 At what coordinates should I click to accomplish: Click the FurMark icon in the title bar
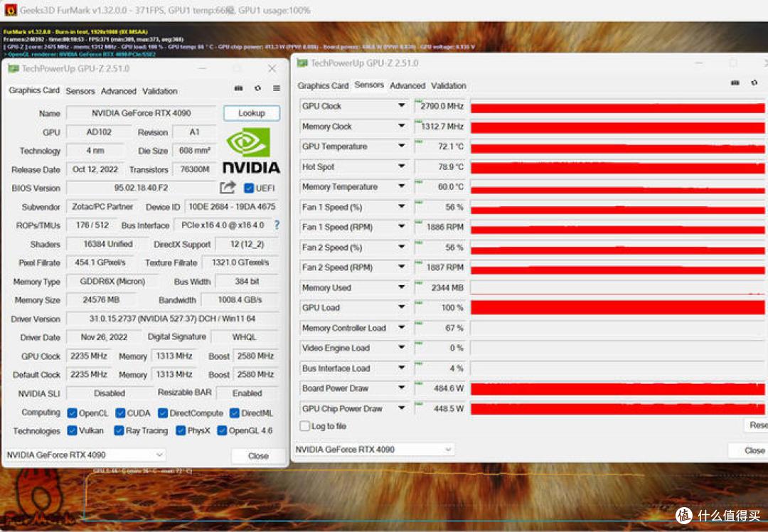coord(10,10)
